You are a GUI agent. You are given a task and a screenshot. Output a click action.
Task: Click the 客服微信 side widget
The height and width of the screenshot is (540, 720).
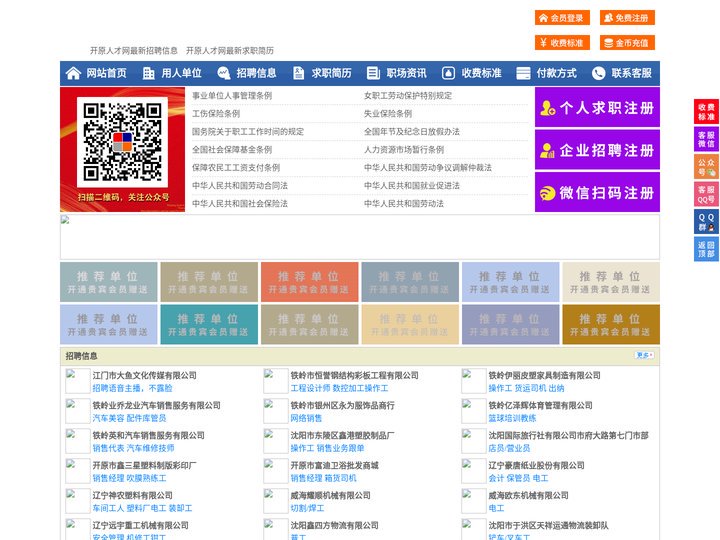click(706, 139)
